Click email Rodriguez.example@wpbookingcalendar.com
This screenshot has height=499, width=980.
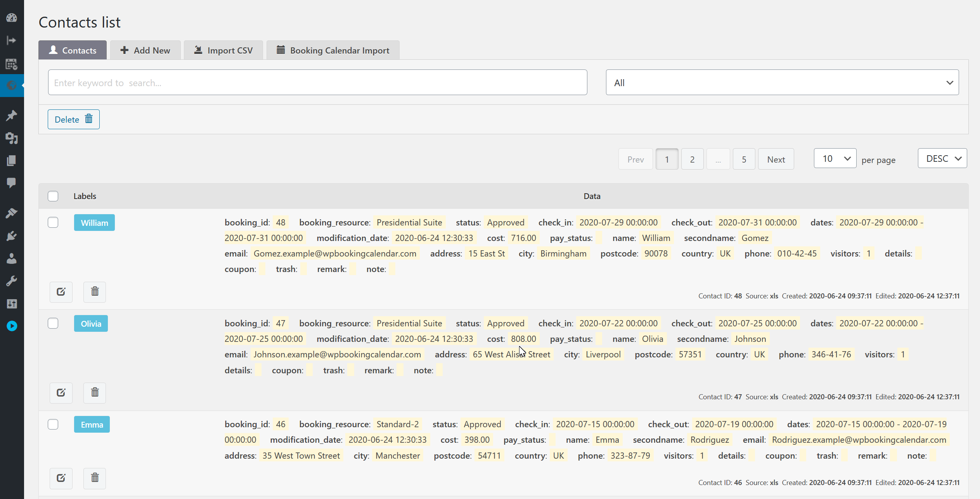(x=859, y=440)
